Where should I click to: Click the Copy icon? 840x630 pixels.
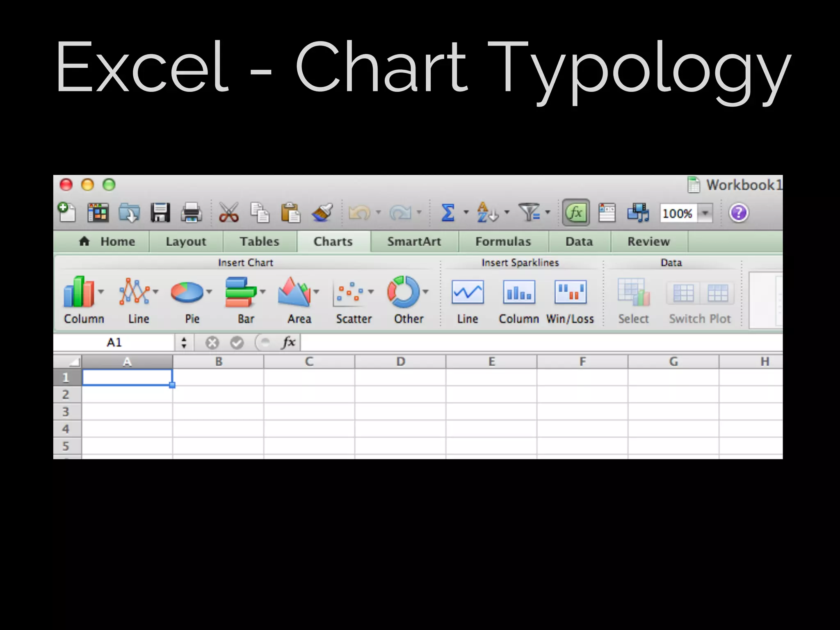click(260, 212)
